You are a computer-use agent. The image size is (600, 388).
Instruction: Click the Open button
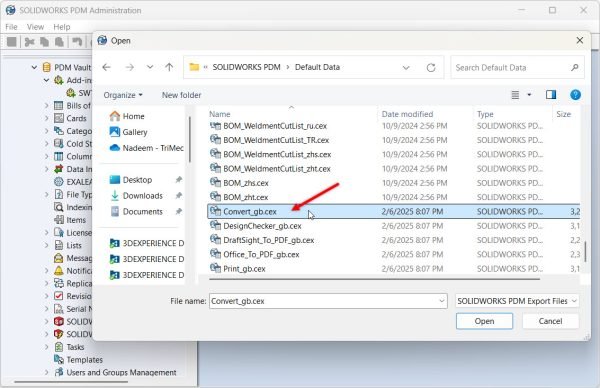pos(484,321)
